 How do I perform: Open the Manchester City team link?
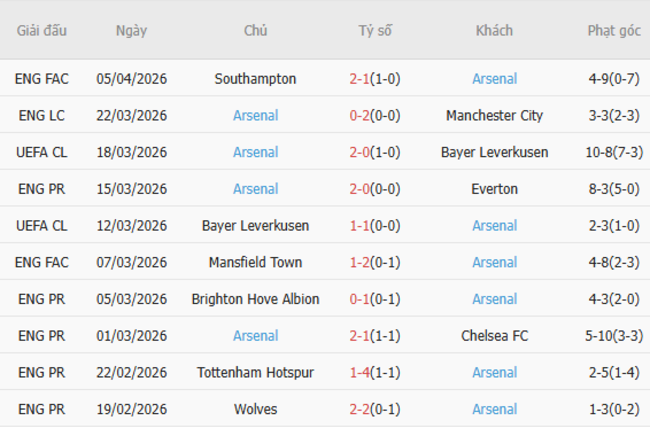494,116
